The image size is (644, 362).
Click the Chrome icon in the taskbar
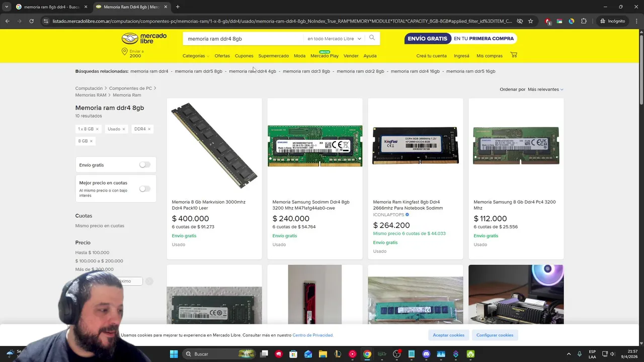(x=367, y=354)
